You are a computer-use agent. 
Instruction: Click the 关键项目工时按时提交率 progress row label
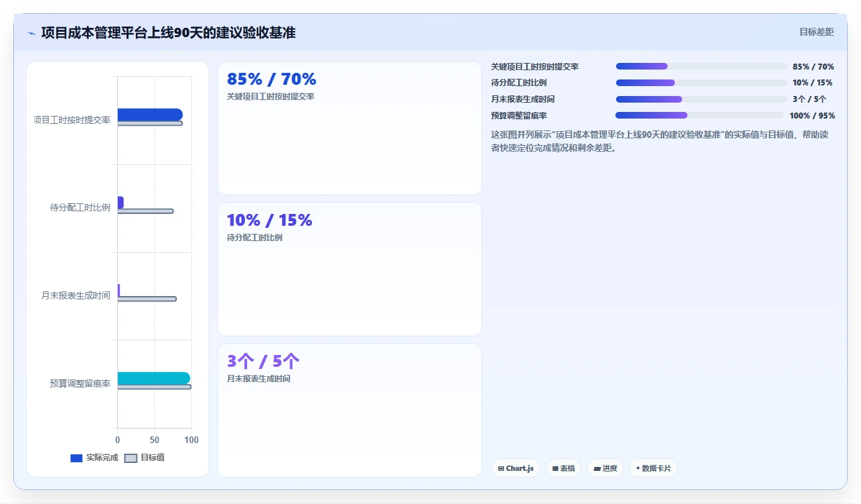coord(535,67)
